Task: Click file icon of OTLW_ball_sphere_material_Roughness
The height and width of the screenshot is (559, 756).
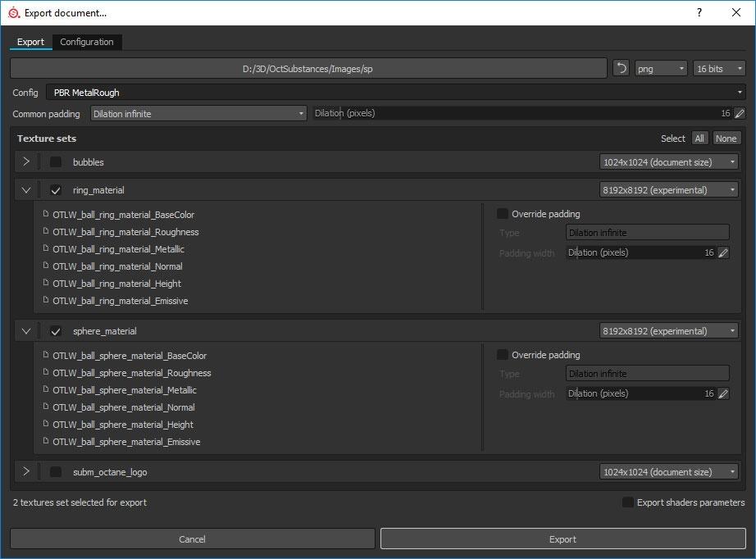Action: coord(46,372)
